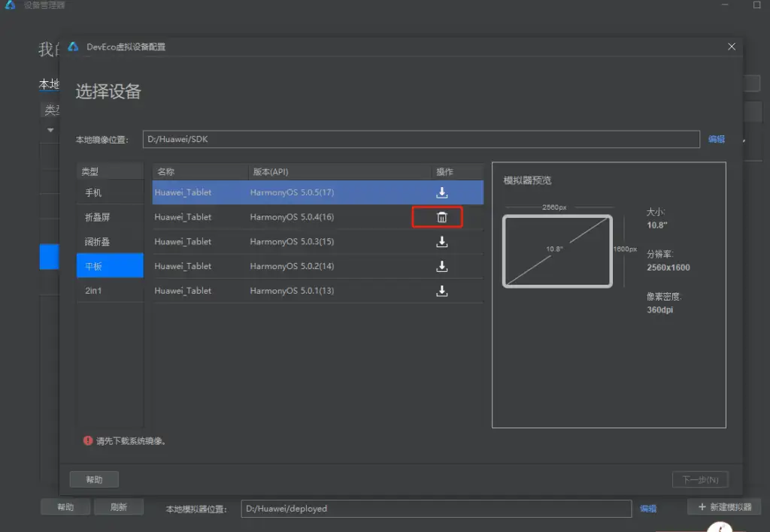Click the 本地镜像位置 path field
770x532 pixels.
click(421, 139)
